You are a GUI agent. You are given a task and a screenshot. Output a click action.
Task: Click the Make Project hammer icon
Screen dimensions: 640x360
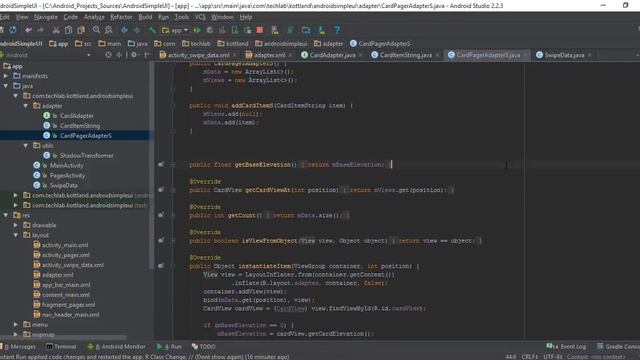(152, 30)
